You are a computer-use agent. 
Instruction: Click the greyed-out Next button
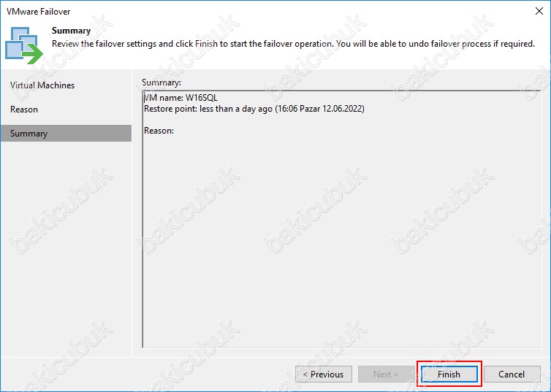(x=386, y=374)
